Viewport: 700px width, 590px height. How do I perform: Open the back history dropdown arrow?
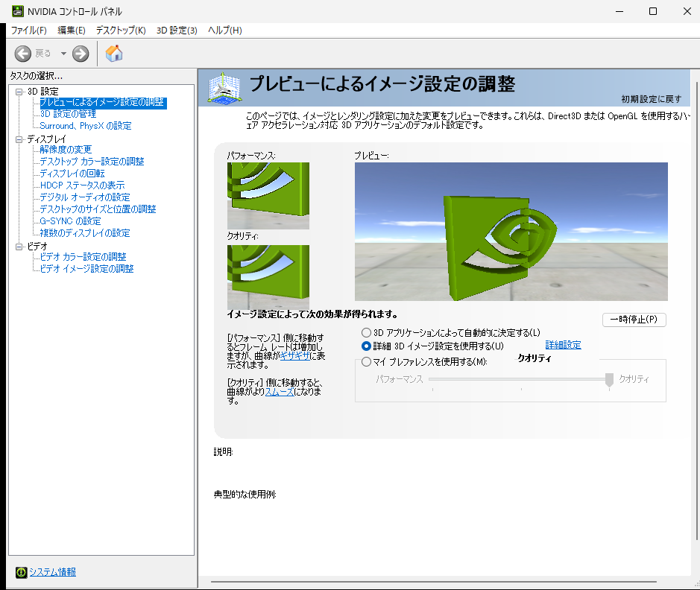tap(63, 54)
